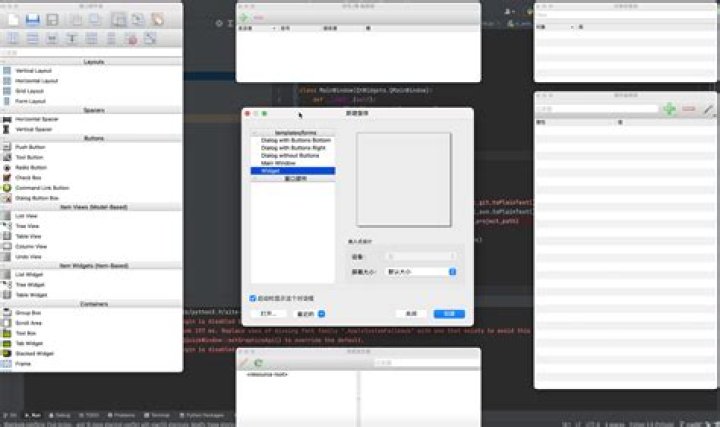
Task: Select the Dialog Button Box widget
Action: (x=36, y=198)
